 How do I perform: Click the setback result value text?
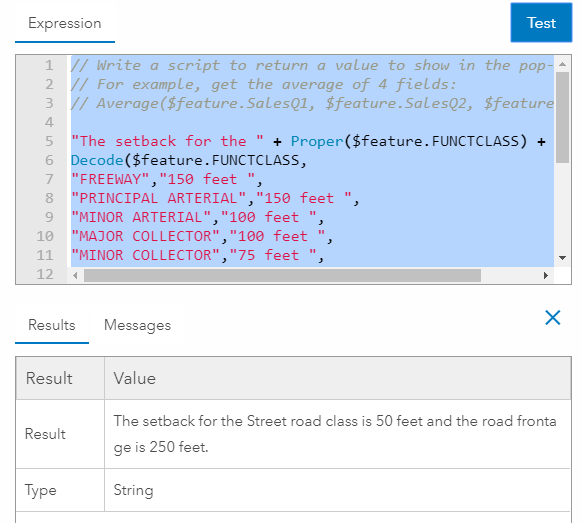tap(335, 434)
